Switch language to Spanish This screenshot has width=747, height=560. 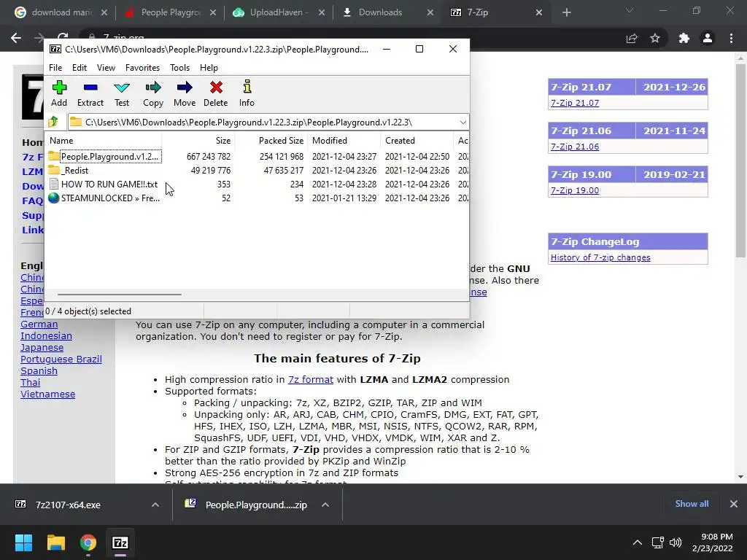[x=39, y=371]
